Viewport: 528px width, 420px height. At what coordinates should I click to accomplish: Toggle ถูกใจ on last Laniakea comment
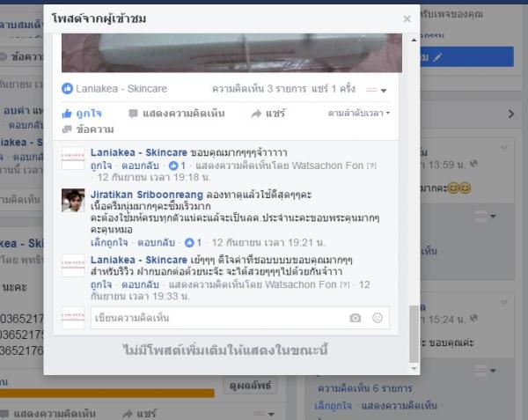click(x=101, y=284)
